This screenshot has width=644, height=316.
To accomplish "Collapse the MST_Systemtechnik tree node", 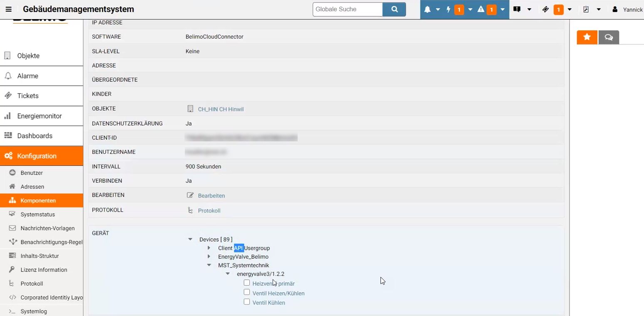I will tap(209, 265).
